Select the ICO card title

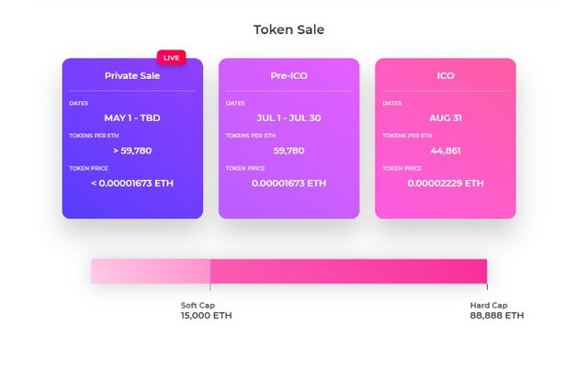pyautogui.click(x=445, y=75)
